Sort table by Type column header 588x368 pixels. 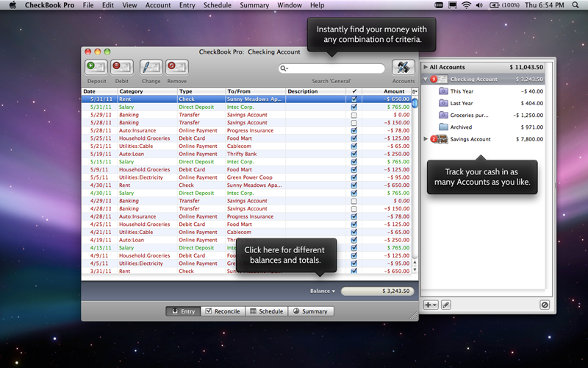(201, 91)
